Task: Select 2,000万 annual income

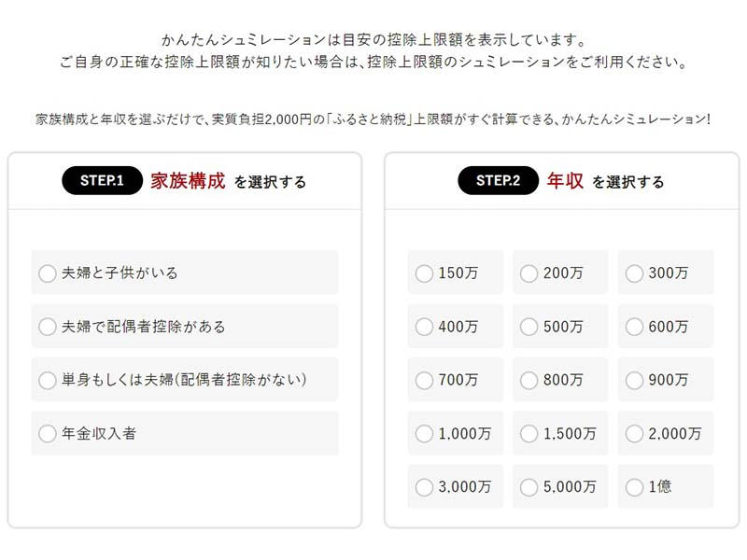Action: click(x=635, y=433)
